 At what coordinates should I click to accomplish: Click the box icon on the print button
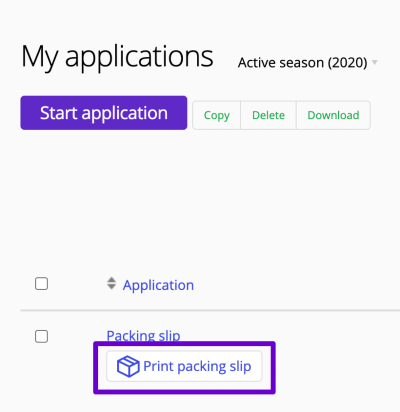coord(128,366)
